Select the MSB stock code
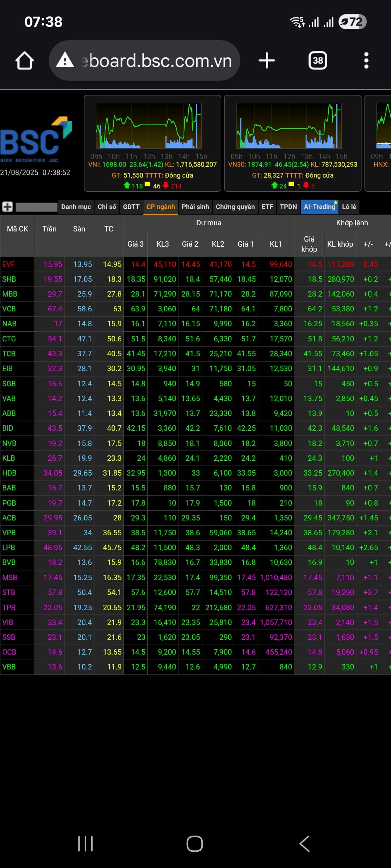The image size is (391, 868). (x=10, y=578)
